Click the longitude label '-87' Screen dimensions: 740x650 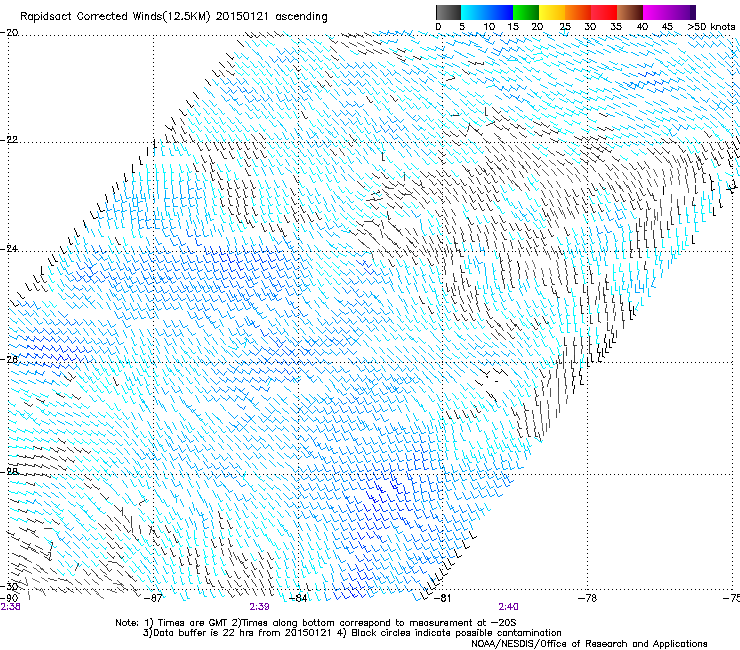[x=152, y=598]
